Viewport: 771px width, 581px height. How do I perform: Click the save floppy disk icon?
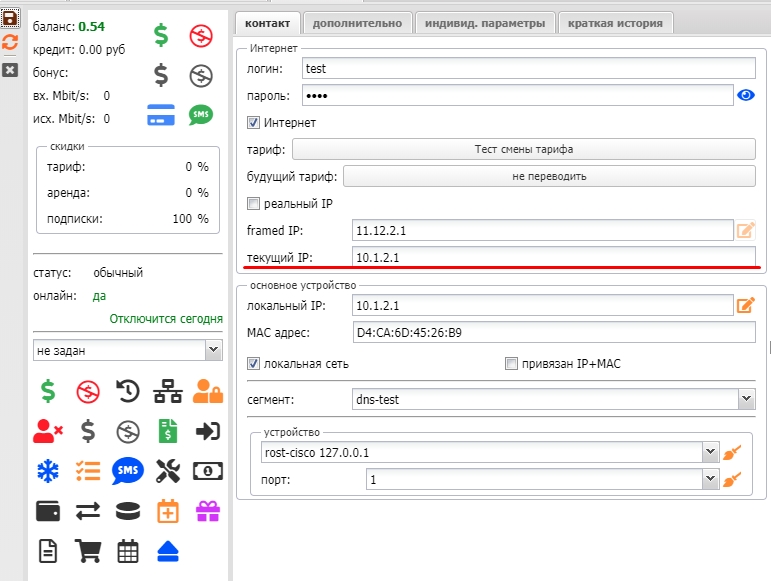tap(10, 18)
